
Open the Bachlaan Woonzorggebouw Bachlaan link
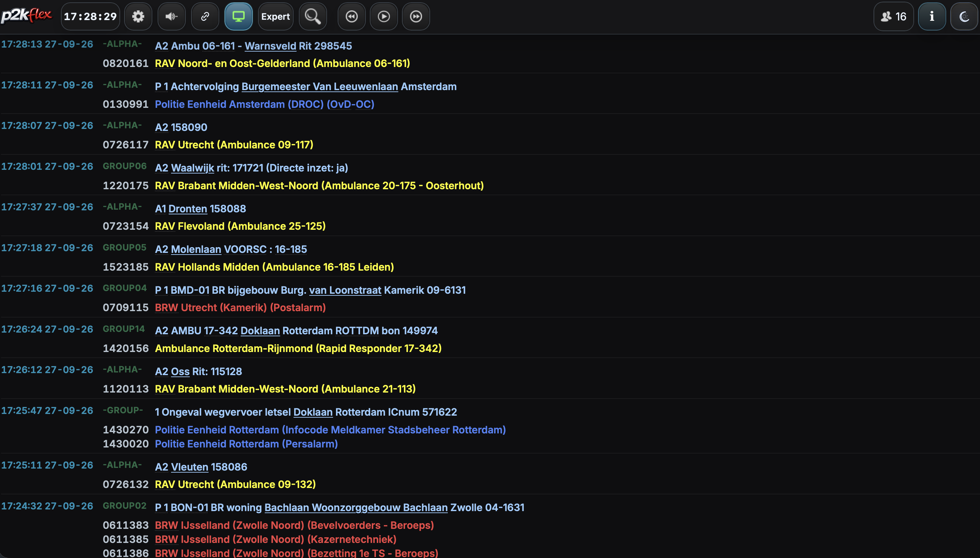coord(356,508)
